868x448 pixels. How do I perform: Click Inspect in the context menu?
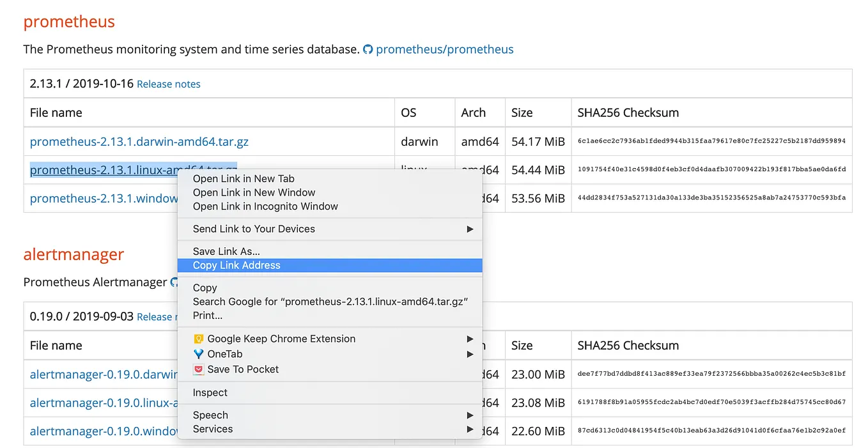click(x=210, y=392)
